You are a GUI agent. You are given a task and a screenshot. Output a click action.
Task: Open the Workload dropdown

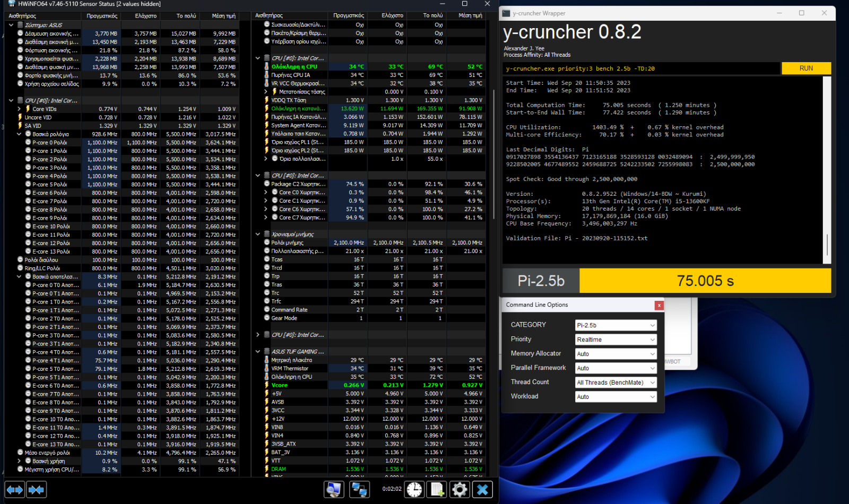616,397
